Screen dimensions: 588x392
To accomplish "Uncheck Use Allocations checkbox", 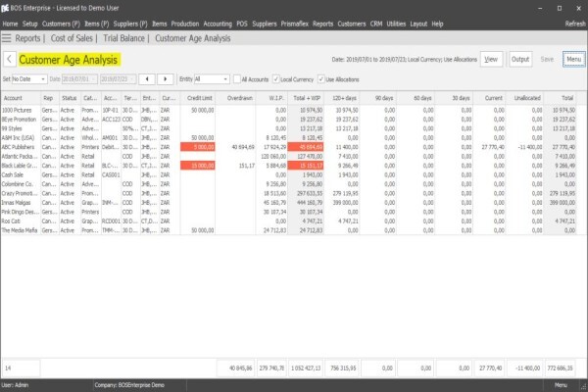I will pyautogui.click(x=321, y=79).
